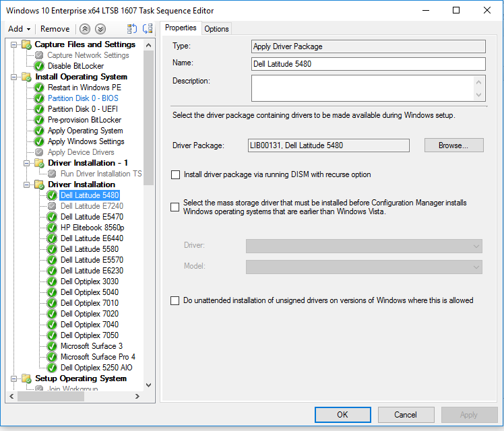Click the tree horizontal scrollbar left arrow

(x=11, y=396)
